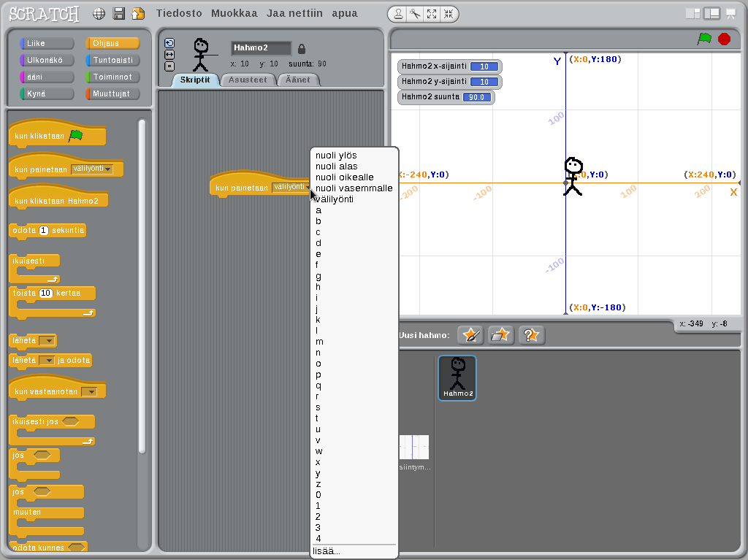Open the Tiedosto menu
Screen dimensions: 748x560
(x=179, y=13)
